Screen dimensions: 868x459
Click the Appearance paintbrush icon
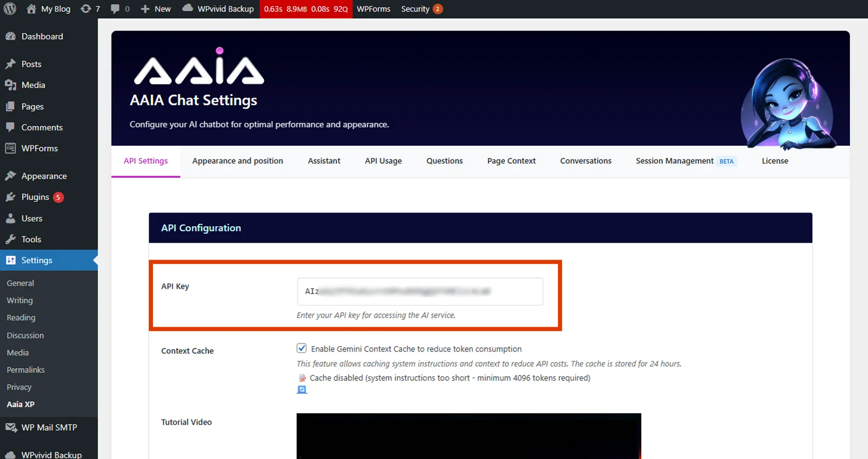pyautogui.click(x=10, y=176)
